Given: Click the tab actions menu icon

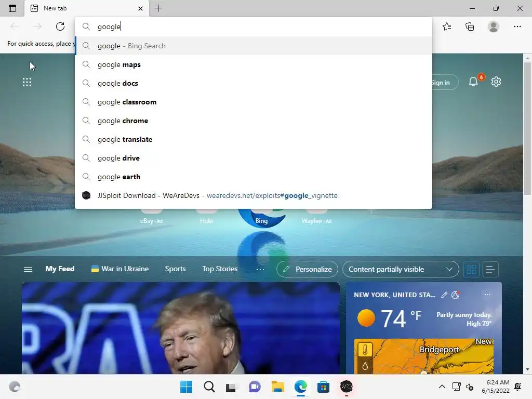Looking at the screenshot, I should [x=12, y=8].
